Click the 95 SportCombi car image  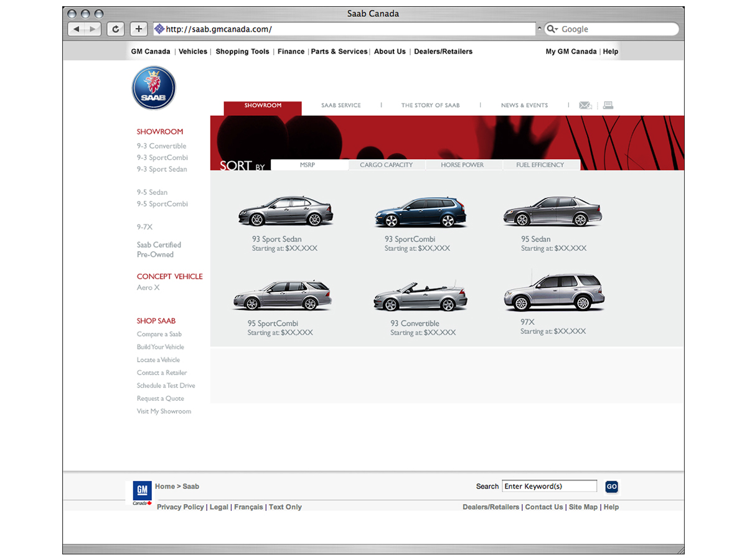(x=282, y=296)
